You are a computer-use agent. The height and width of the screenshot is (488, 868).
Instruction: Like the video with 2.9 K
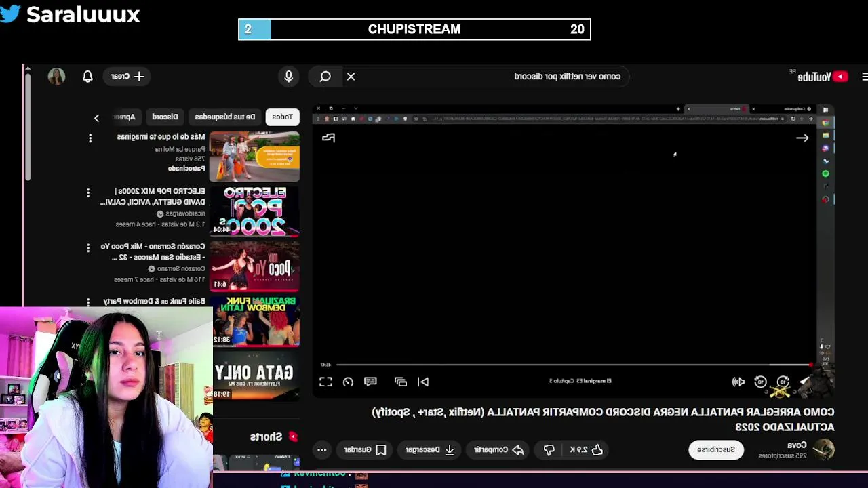587,449
